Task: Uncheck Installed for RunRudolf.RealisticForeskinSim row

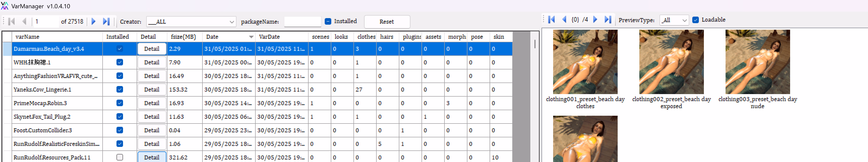Action: [119, 144]
